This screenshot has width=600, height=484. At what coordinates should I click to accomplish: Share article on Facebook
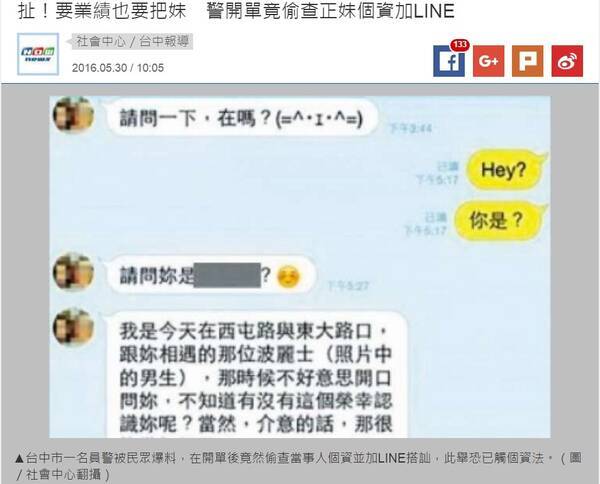pos(449,61)
